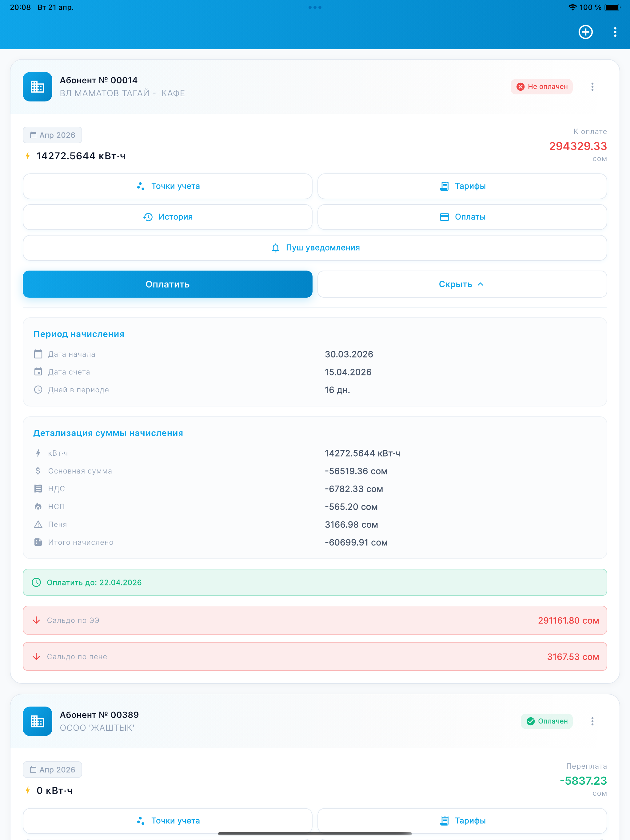
Task: Tap the -56519.36 сом main sum
Action: click(356, 471)
